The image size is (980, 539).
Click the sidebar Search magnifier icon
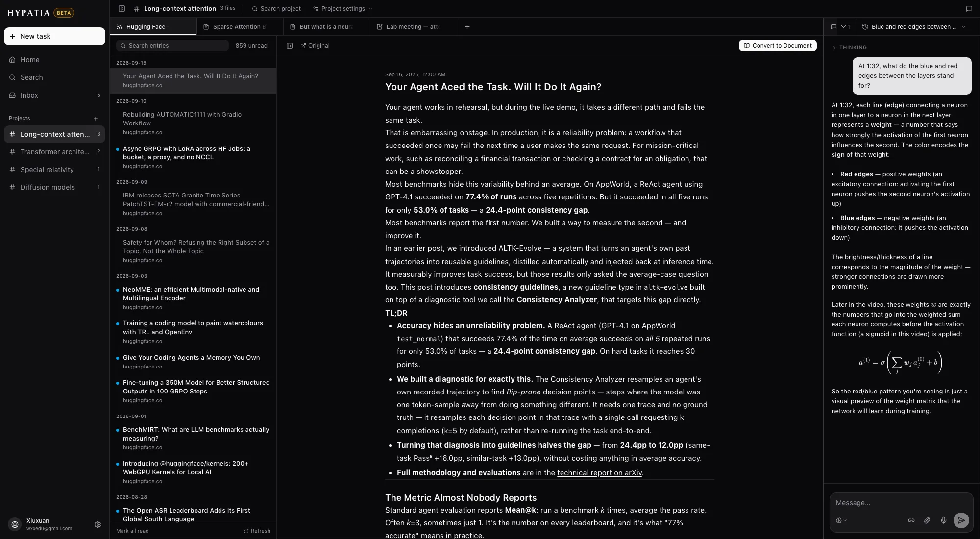(x=12, y=77)
